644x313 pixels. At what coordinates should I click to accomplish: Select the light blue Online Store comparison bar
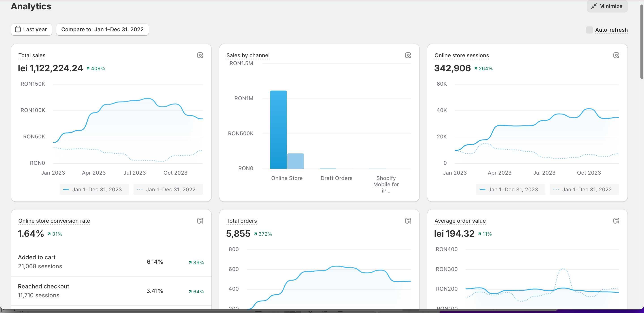click(295, 161)
